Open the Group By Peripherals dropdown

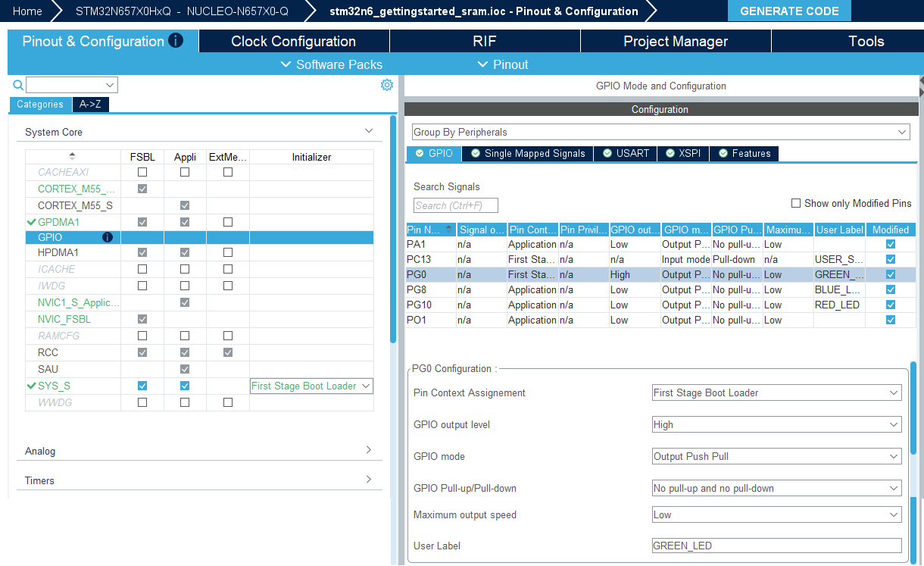(x=660, y=132)
